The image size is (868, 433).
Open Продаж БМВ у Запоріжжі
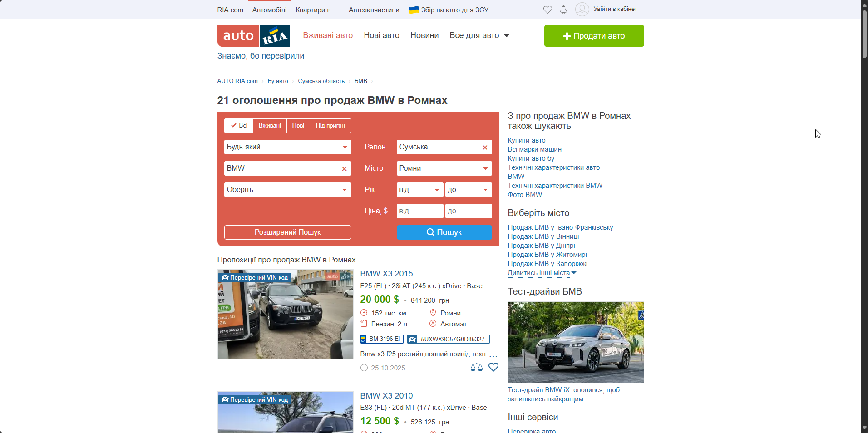[547, 264]
